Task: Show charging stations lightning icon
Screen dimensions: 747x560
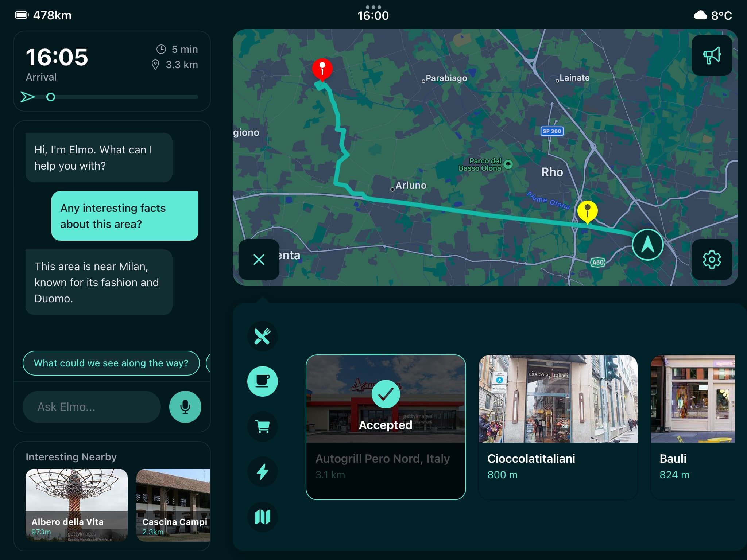Action: 262,472
